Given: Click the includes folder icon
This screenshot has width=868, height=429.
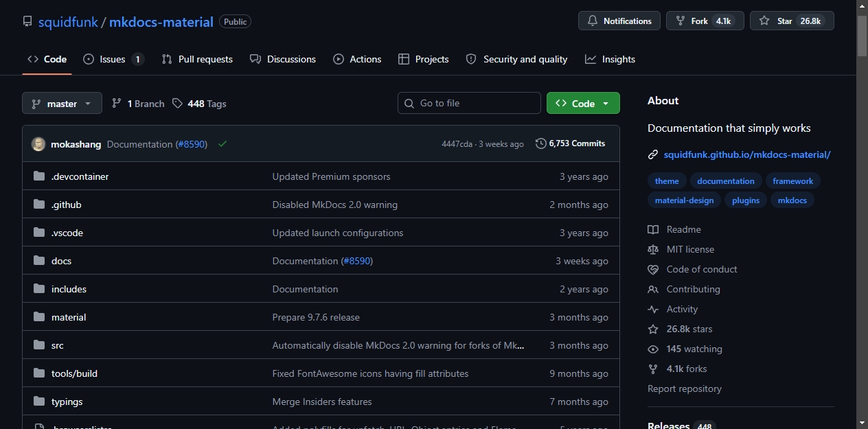Looking at the screenshot, I should [39, 289].
